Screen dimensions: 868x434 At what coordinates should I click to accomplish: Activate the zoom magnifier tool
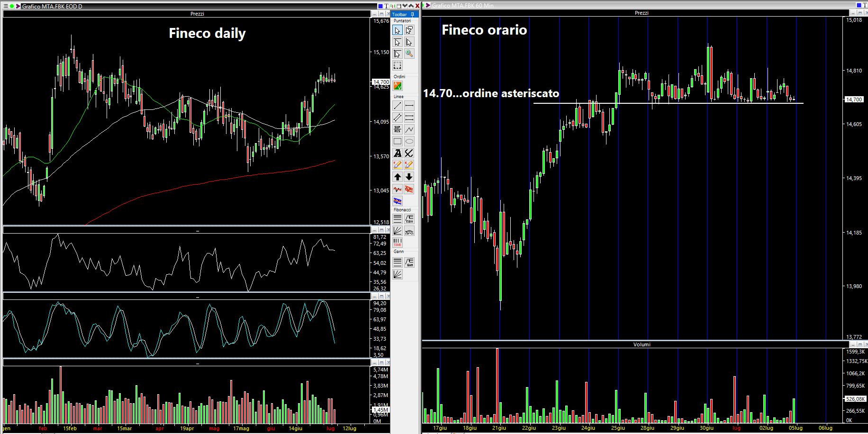409,54
